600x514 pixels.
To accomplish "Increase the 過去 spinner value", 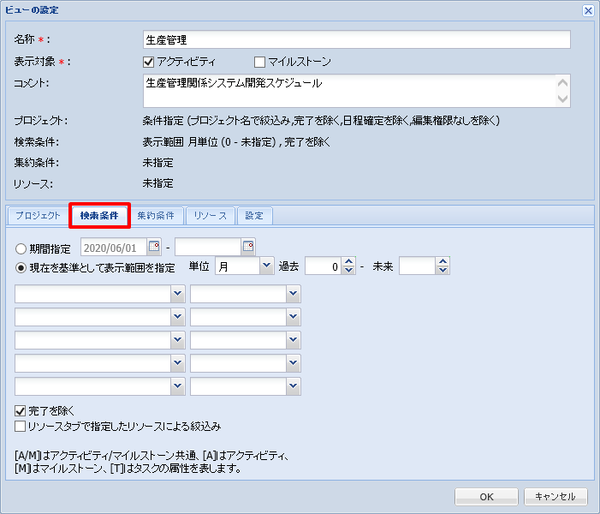I will tap(349, 262).
